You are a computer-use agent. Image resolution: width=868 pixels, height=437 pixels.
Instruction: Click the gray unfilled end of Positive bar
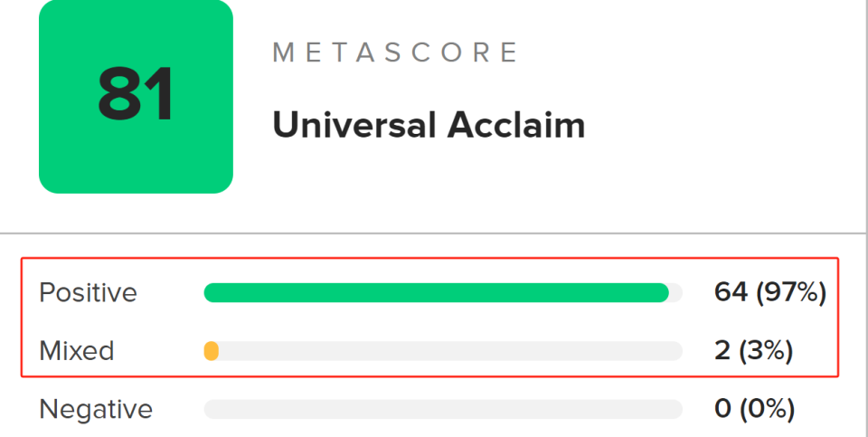(x=676, y=292)
